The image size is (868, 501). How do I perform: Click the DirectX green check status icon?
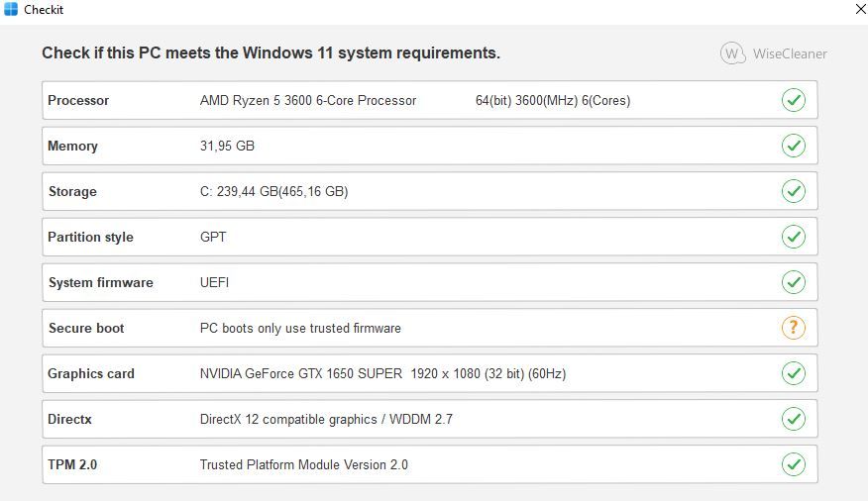coord(793,419)
